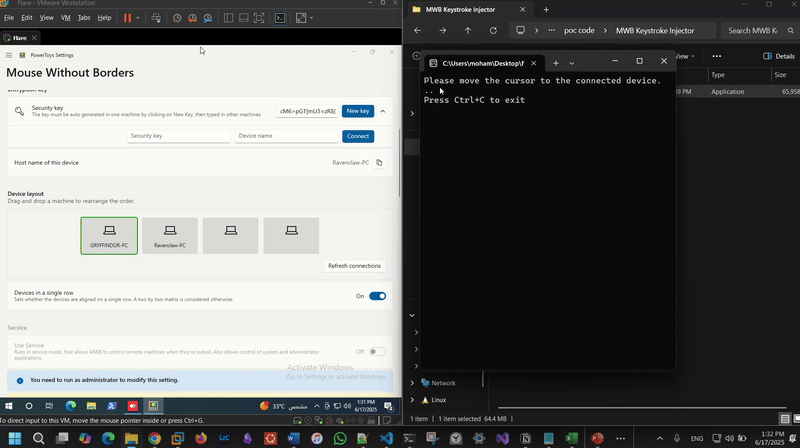
Task: Open VMware stretch mode dropdown arrow
Action: (x=311, y=18)
